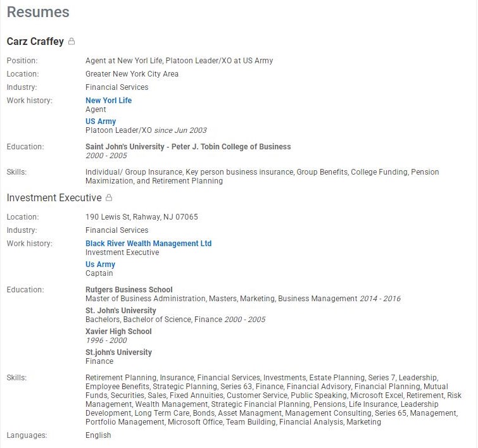Image resolution: width=478 pixels, height=448 pixels.
Task: Click the Rutgers Business School education entry
Action: tap(129, 290)
